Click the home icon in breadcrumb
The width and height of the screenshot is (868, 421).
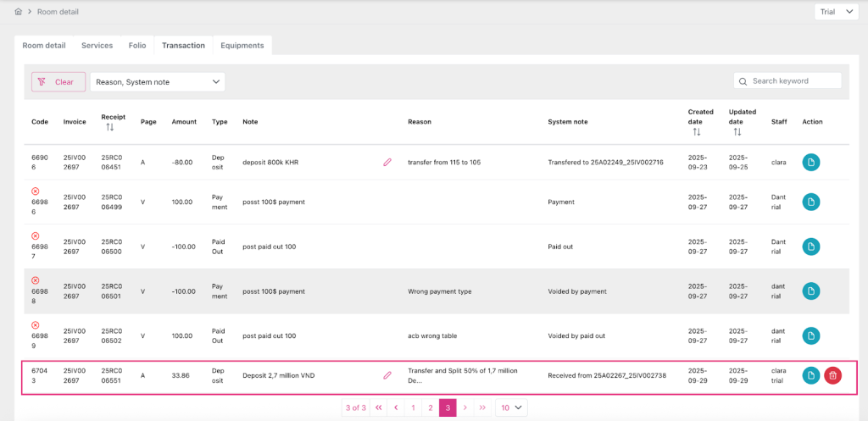(19, 12)
